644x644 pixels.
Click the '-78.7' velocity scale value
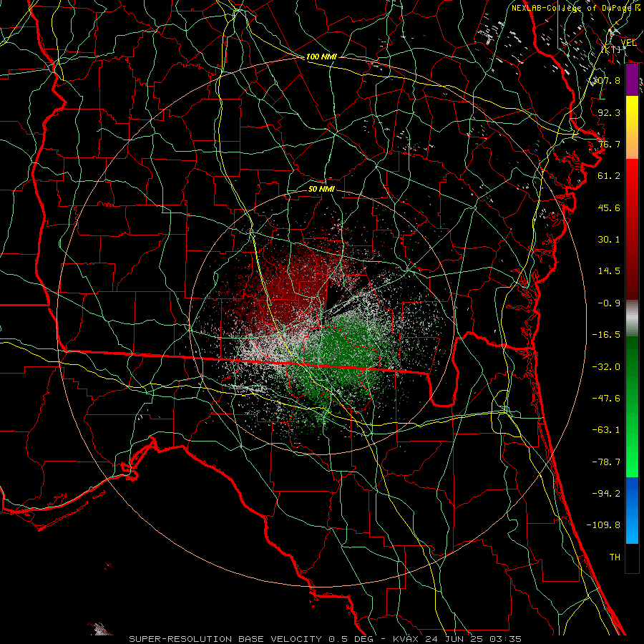coord(606,462)
